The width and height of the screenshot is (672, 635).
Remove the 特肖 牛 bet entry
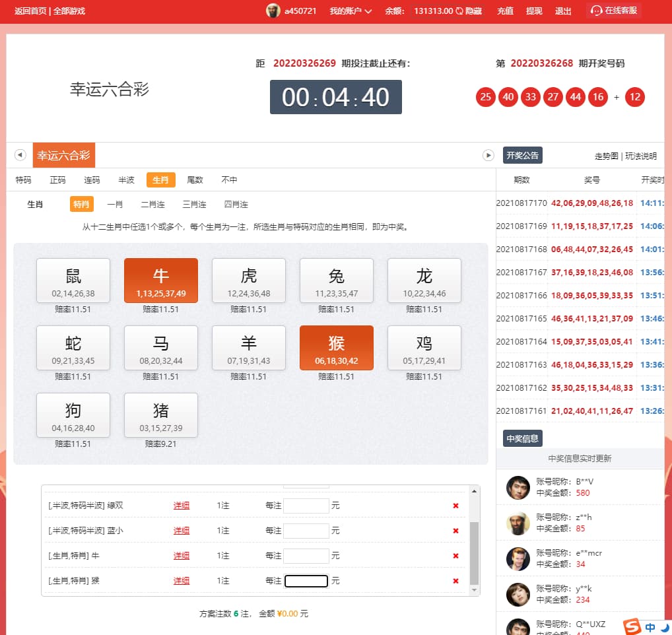[x=455, y=556]
